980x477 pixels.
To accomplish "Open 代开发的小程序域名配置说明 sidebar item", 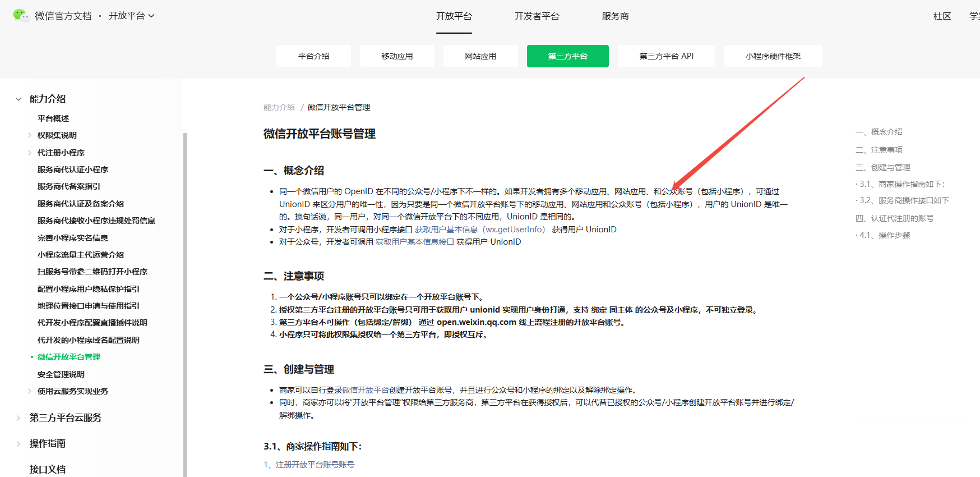I will click(89, 340).
